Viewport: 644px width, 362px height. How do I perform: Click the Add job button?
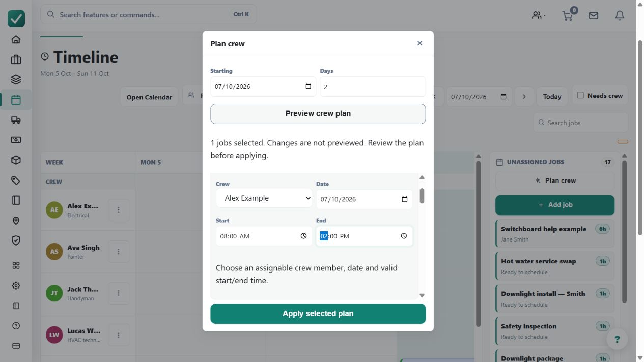[555, 205]
